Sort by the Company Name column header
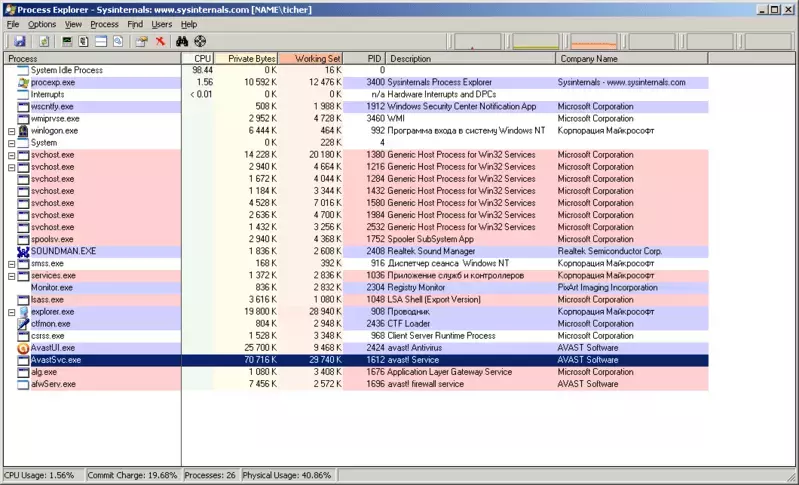This screenshot has width=799, height=485. click(632, 59)
